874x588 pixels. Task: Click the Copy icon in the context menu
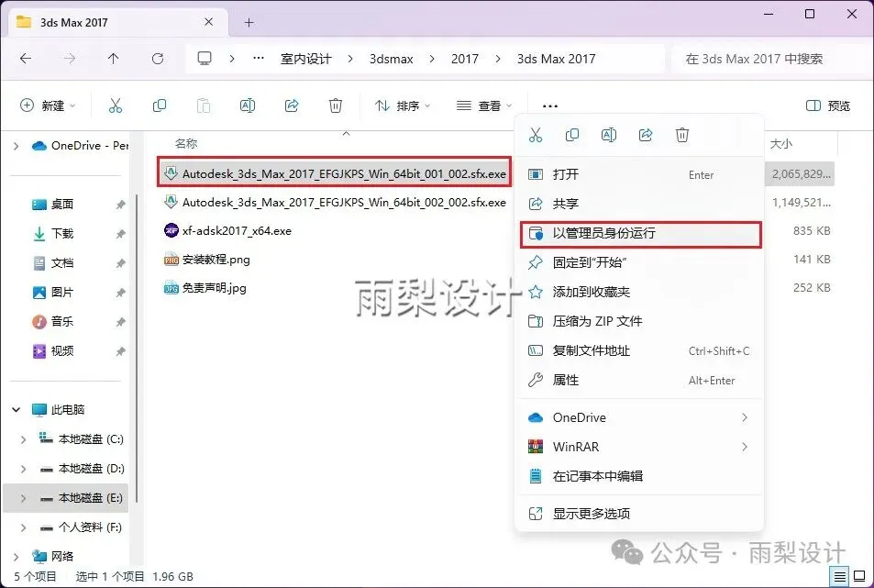click(x=572, y=135)
